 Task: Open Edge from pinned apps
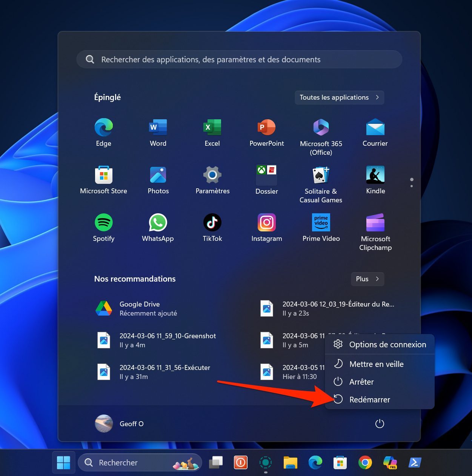104,132
